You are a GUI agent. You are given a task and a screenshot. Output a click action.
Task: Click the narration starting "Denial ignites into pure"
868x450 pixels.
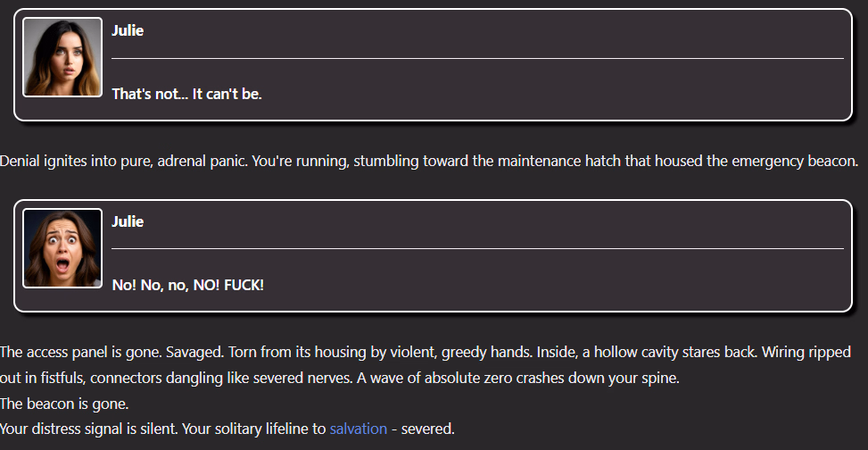(428, 162)
